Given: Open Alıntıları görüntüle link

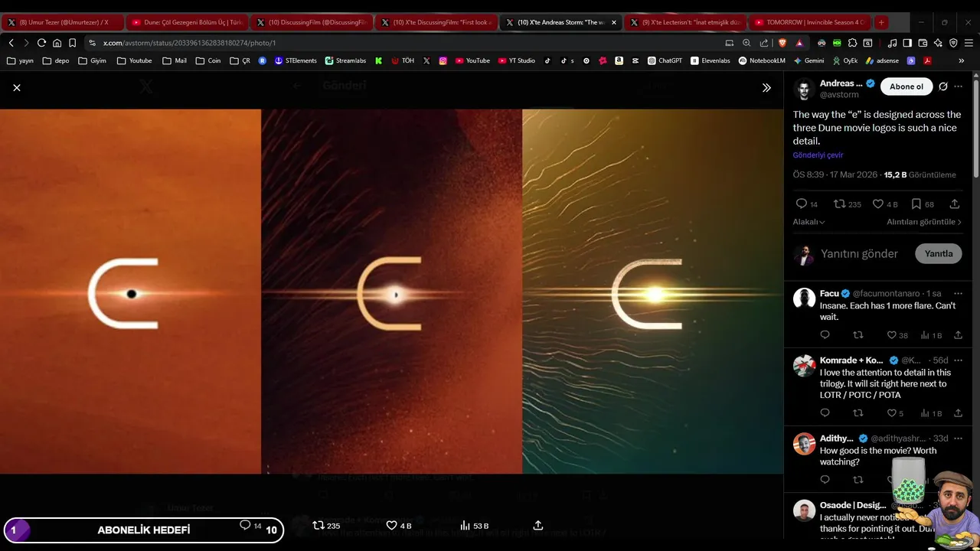Looking at the screenshot, I should (x=925, y=222).
